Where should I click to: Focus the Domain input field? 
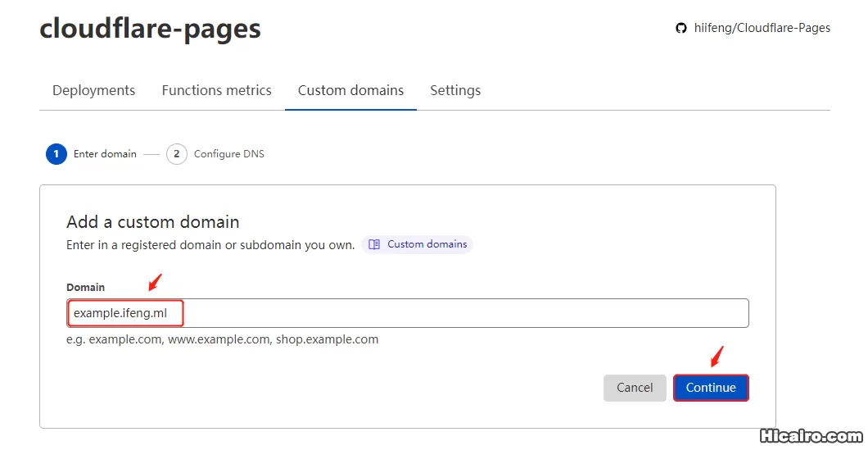(459, 313)
